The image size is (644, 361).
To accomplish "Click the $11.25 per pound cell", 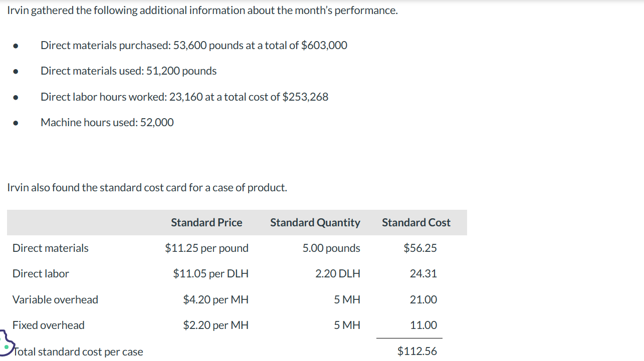I will tap(206, 248).
